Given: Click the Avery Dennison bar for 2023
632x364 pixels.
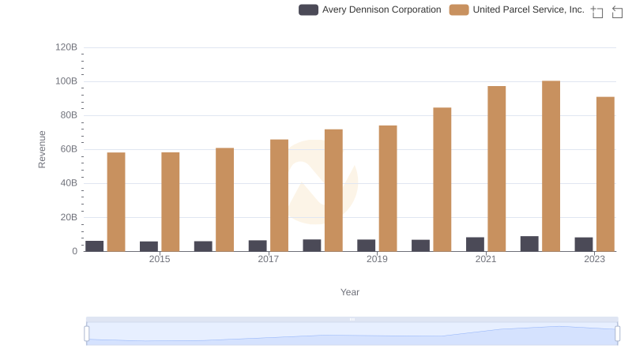Looking at the screenshot, I should click(x=584, y=245).
